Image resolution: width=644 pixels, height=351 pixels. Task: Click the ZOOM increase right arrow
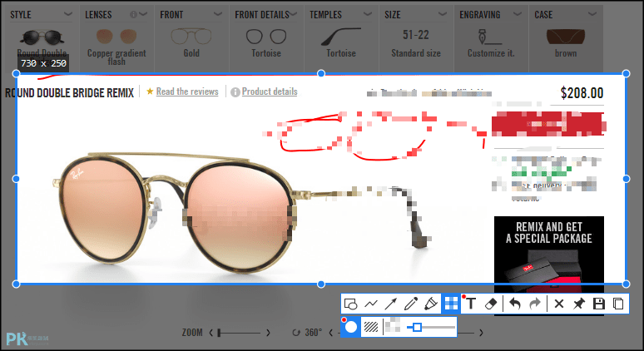(268, 333)
